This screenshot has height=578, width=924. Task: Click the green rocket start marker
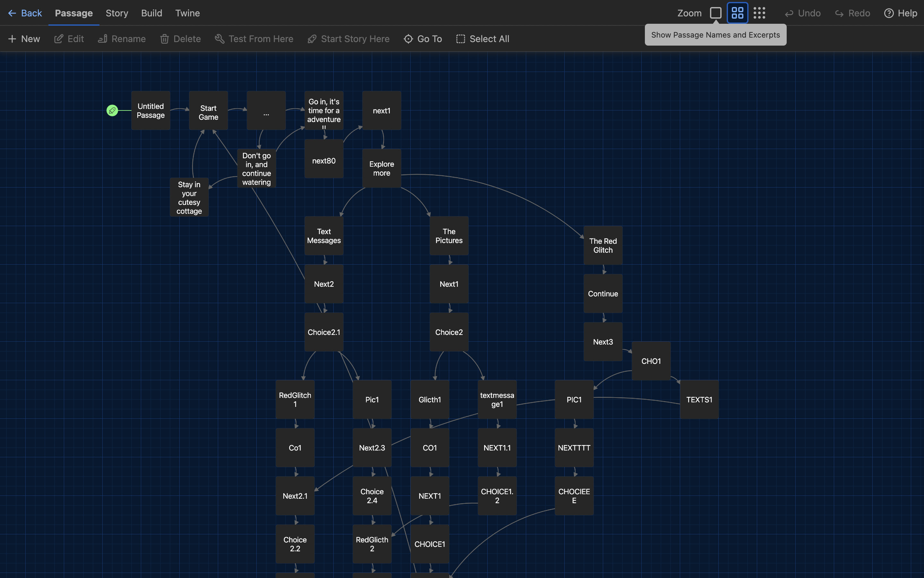112,110
